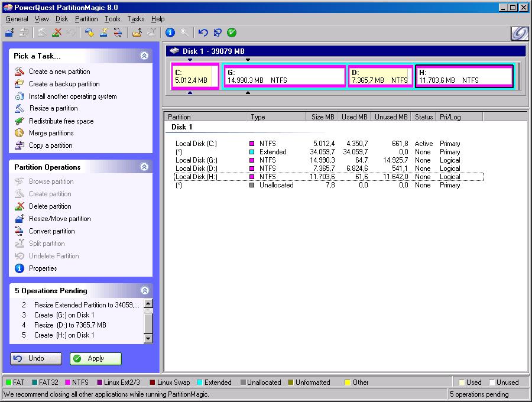Click the Resize/Move partition icon in Partition Operations
Screen dimensions: 532x402
point(20,219)
